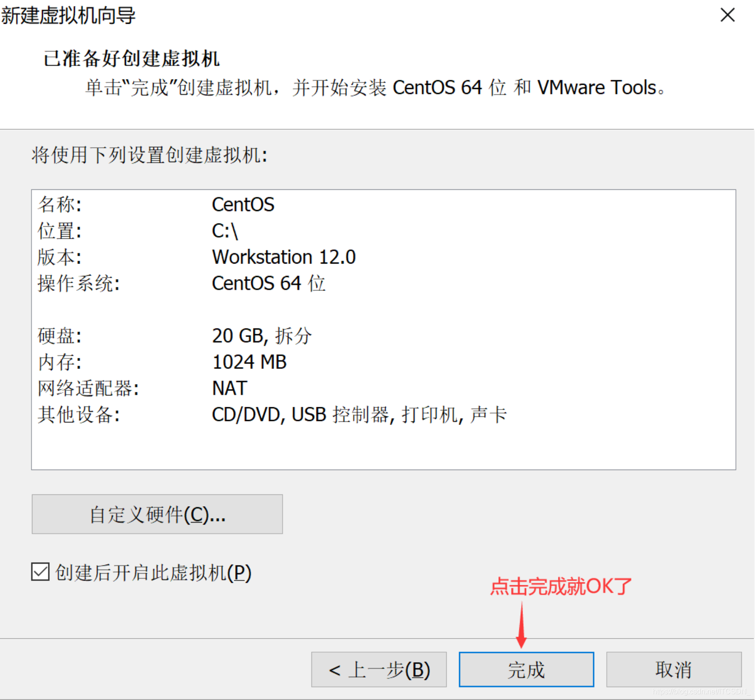Close the 新建虚拟机向导 dialog
Image resolution: width=755 pixels, height=700 pixels.
tap(728, 15)
